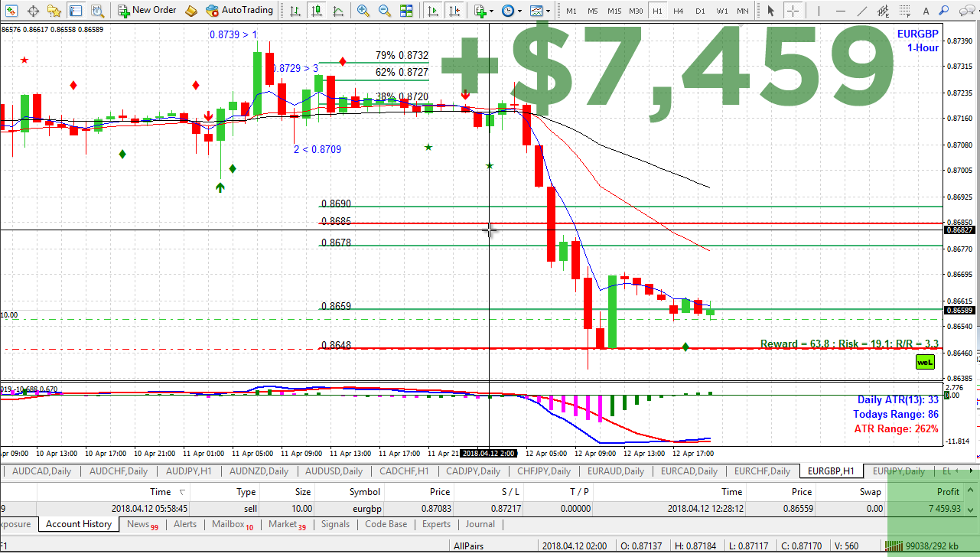This screenshot has width=980, height=557.
Task: Open the Market terminal tab
Action: 287,524
